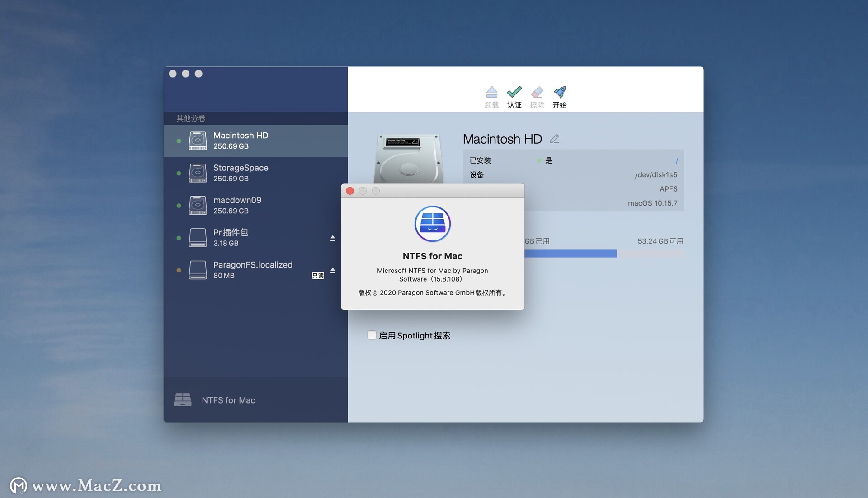Click the APFS file system value
The width and height of the screenshot is (868, 498).
coord(668,189)
